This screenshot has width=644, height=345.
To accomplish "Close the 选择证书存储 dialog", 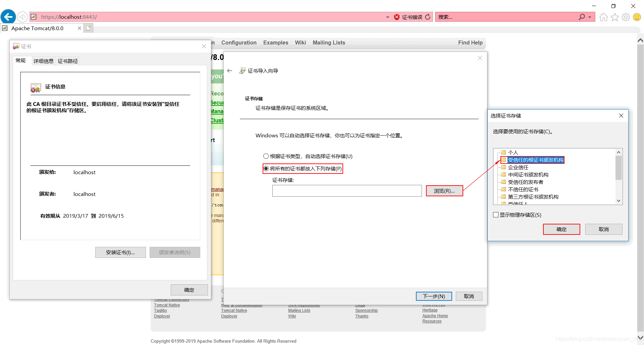I will (621, 116).
